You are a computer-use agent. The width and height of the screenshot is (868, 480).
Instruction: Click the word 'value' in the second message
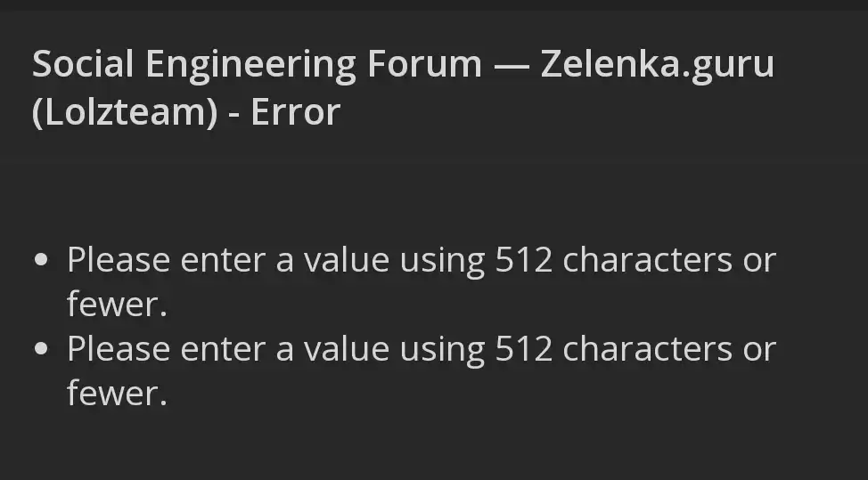[x=347, y=349]
